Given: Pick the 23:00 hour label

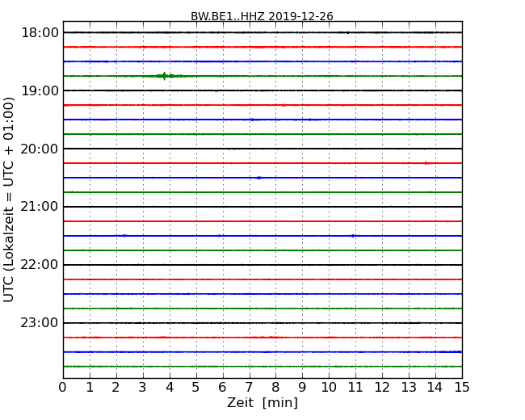Looking at the screenshot, I should (x=40, y=323).
